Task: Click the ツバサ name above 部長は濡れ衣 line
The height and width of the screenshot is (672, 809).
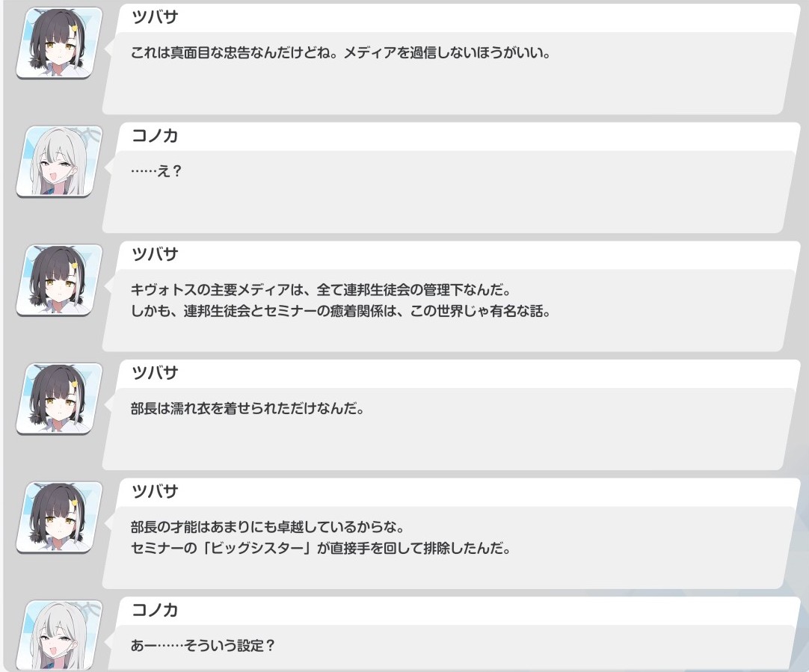Action: [155, 373]
